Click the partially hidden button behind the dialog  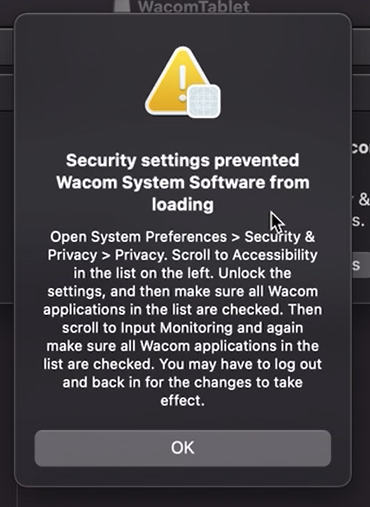tap(361, 265)
